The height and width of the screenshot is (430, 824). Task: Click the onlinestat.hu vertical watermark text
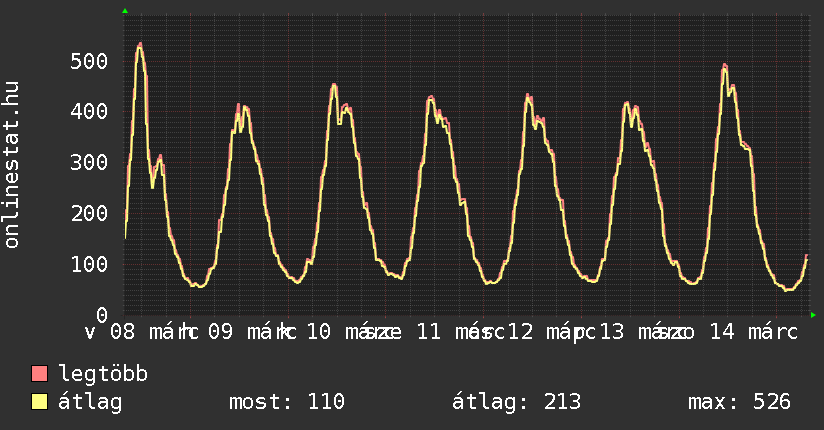(x=12, y=165)
